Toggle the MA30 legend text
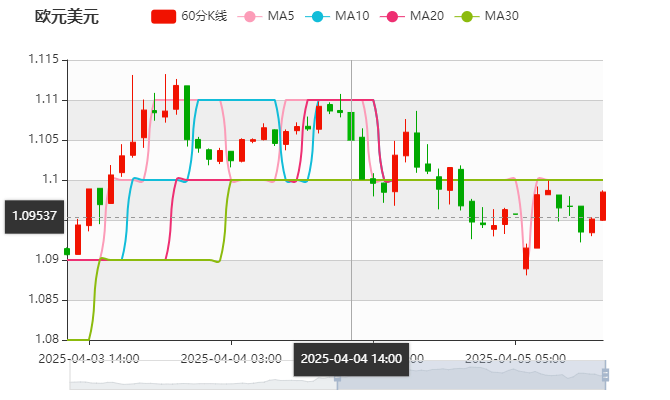Viewport: 670px width, 400px height. 501,17
